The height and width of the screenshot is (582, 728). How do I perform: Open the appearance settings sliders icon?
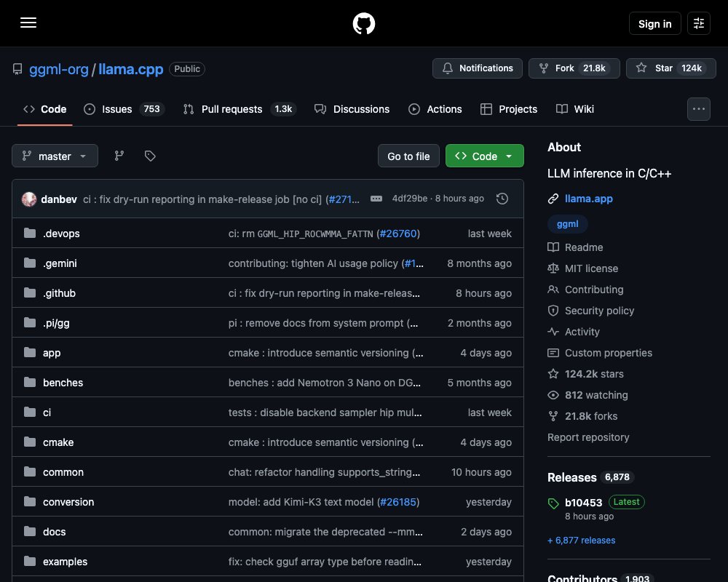pos(699,23)
